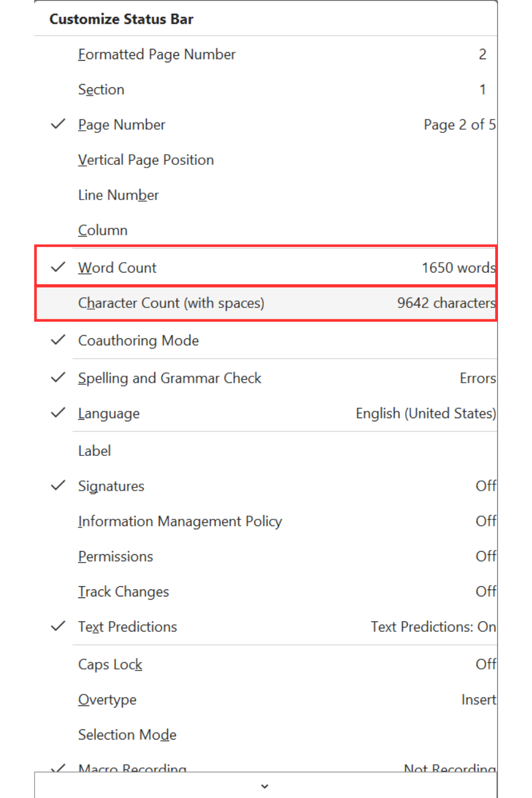Uncheck the Page Number checkmark

58,124
